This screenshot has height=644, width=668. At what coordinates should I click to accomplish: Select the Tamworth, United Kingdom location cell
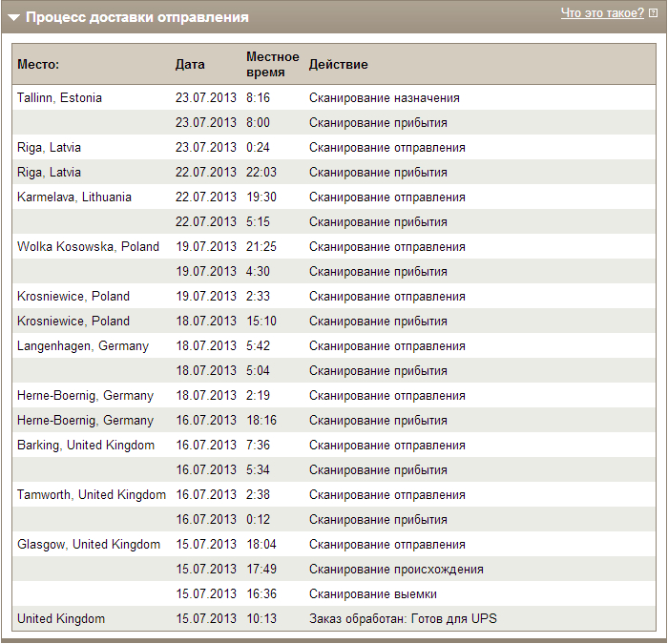(x=92, y=494)
